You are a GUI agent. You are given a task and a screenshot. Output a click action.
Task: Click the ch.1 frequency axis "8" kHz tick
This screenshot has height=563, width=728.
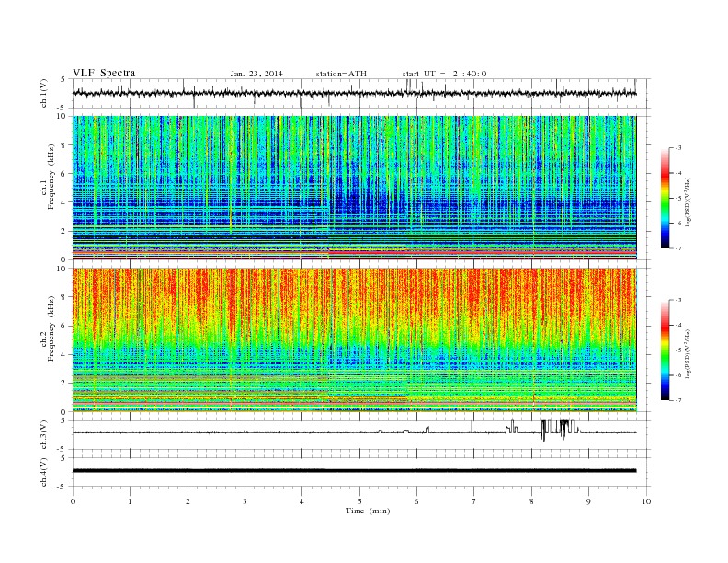point(64,145)
